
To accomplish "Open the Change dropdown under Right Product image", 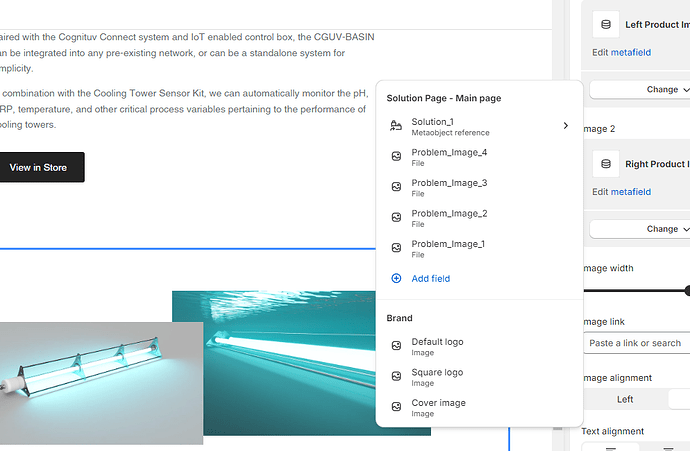I will click(x=640, y=229).
